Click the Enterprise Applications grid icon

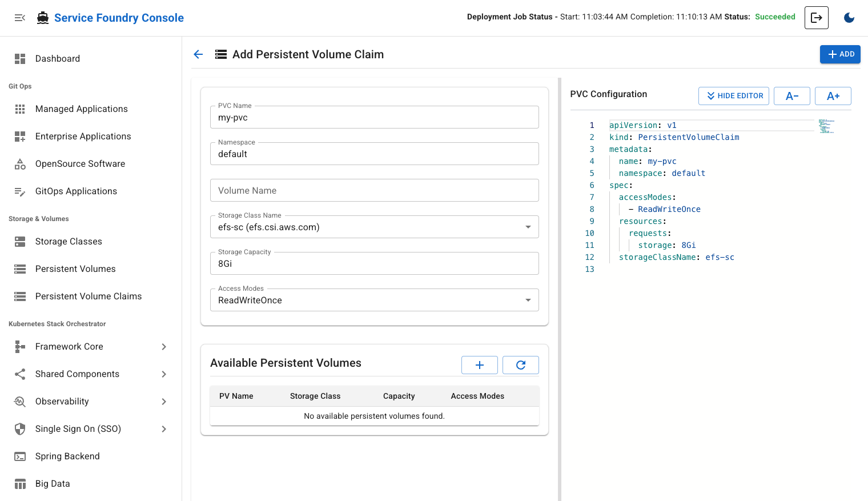click(x=20, y=136)
